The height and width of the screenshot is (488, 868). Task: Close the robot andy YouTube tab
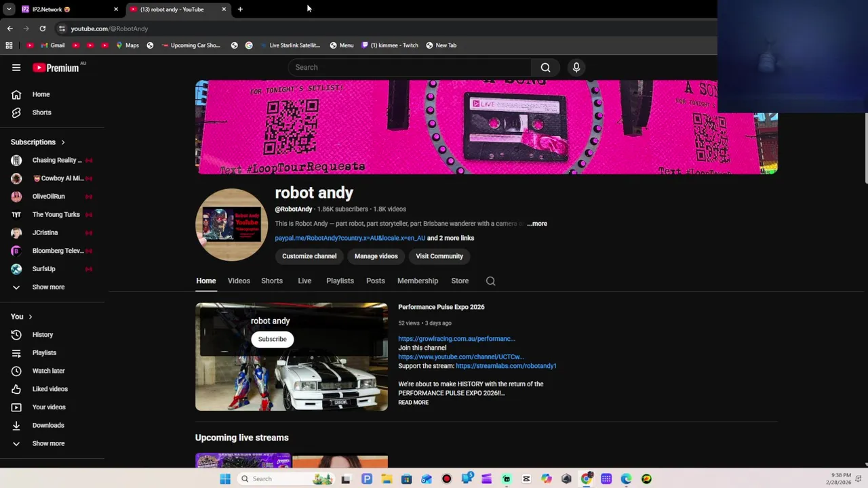tap(224, 9)
